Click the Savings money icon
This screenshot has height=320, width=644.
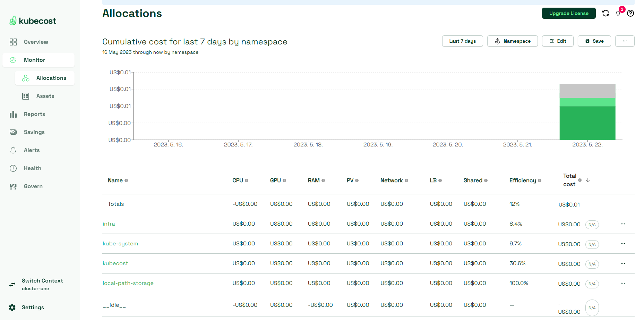[13, 132]
